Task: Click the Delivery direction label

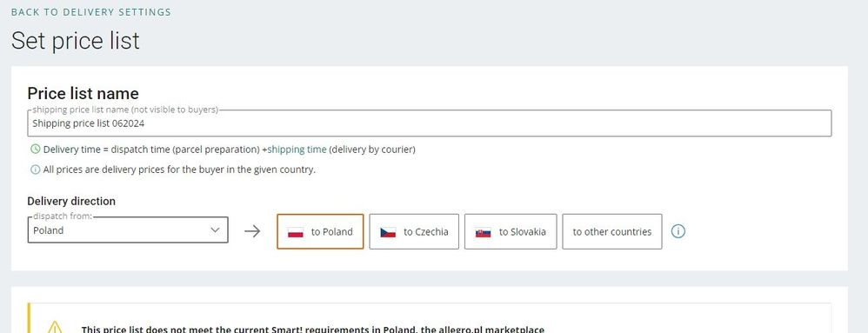Action: [x=71, y=201]
